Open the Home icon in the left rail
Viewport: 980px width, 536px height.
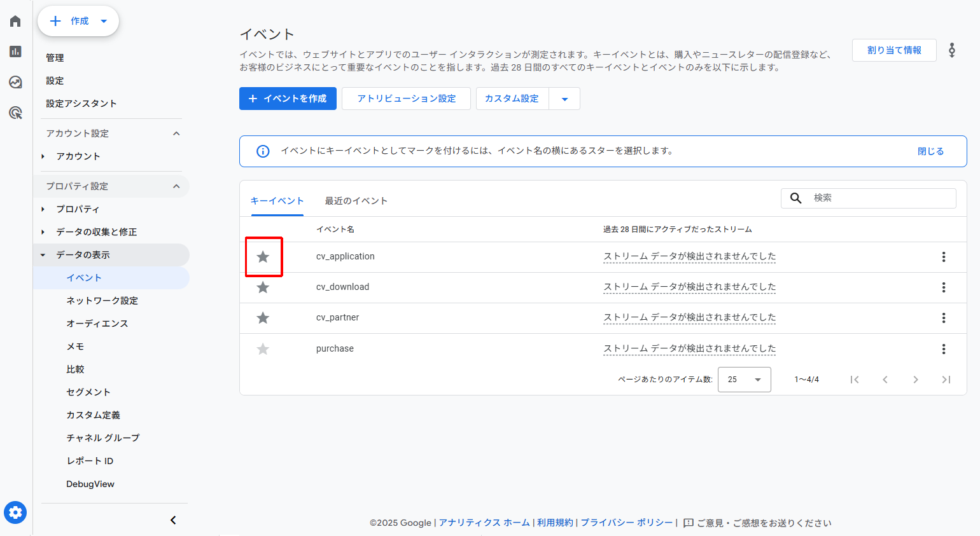[15, 20]
